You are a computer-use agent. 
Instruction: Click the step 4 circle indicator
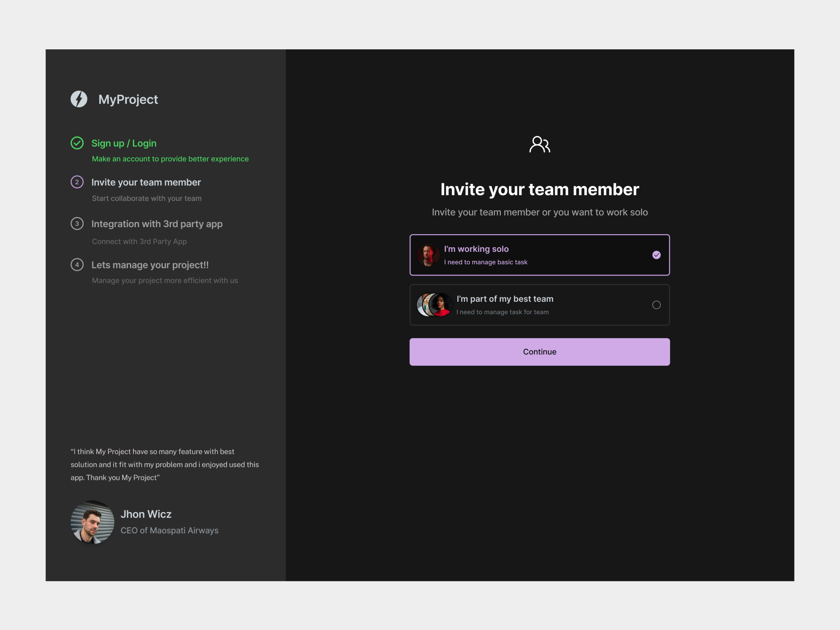point(77,265)
